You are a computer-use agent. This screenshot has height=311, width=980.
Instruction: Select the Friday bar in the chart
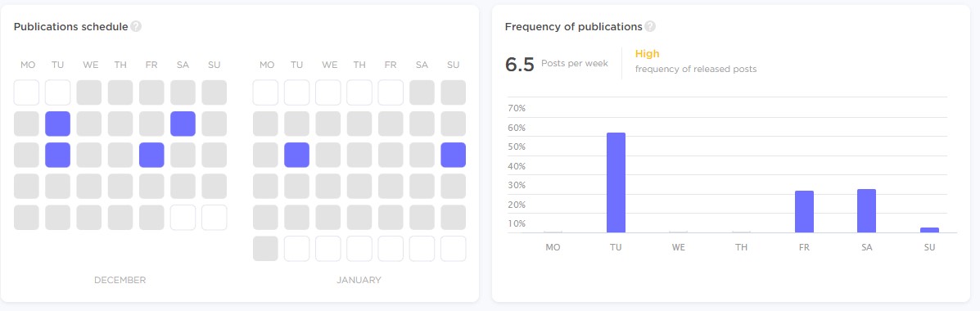[x=804, y=212]
